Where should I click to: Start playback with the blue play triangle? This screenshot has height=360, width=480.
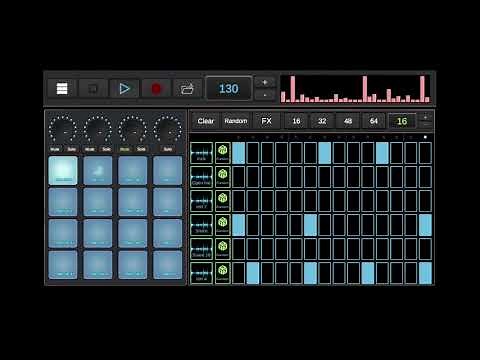[124, 89]
